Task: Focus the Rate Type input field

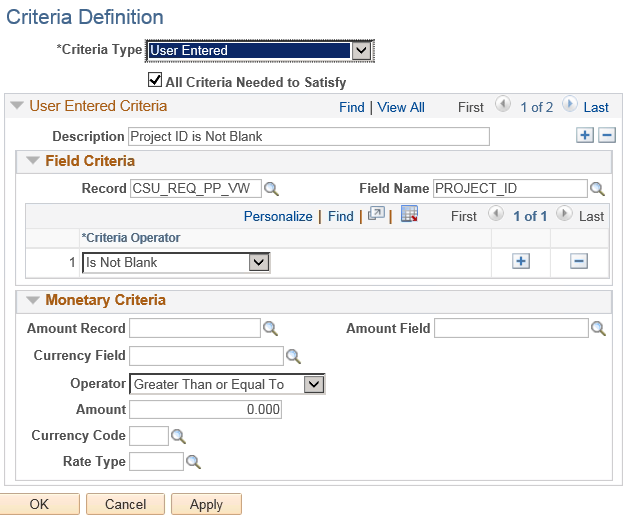Action: pyautogui.click(x=156, y=462)
